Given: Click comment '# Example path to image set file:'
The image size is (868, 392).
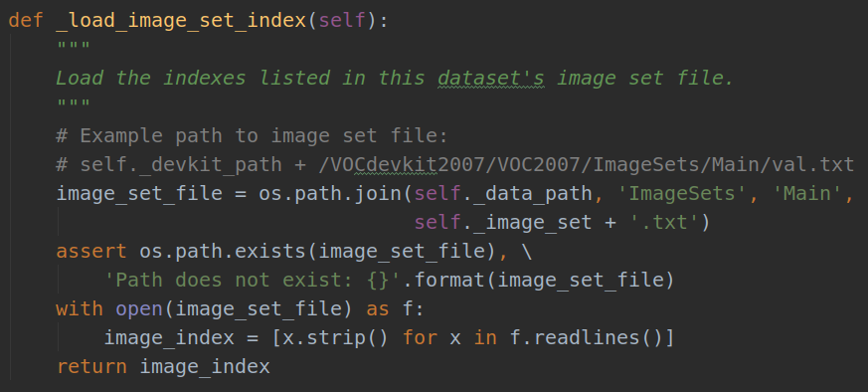Looking at the screenshot, I should tap(252, 135).
